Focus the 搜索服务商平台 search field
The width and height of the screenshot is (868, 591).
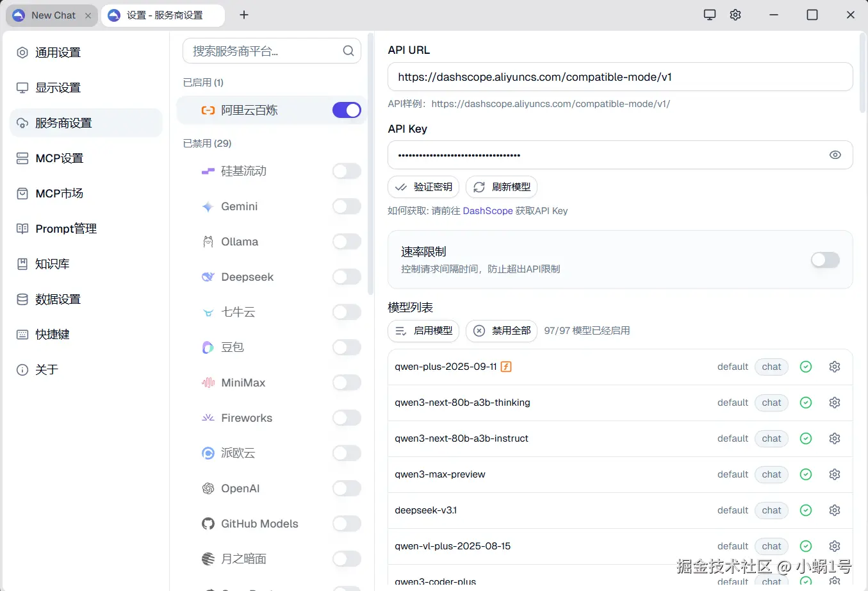pos(272,51)
